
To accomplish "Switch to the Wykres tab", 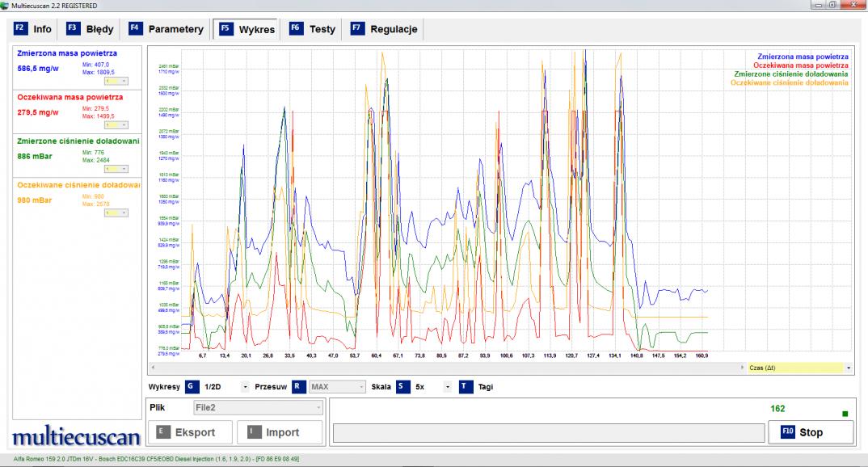I will click(246, 29).
